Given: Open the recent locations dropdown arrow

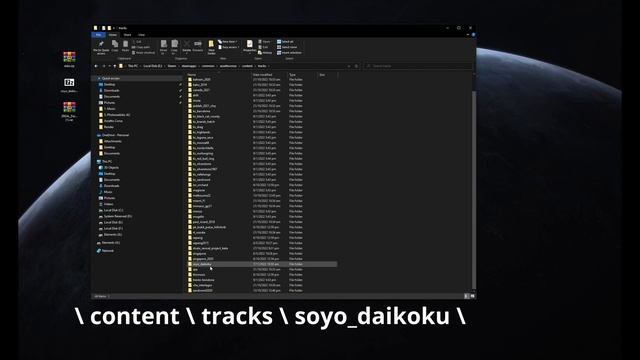Looking at the screenshot, I should (109, 66).
